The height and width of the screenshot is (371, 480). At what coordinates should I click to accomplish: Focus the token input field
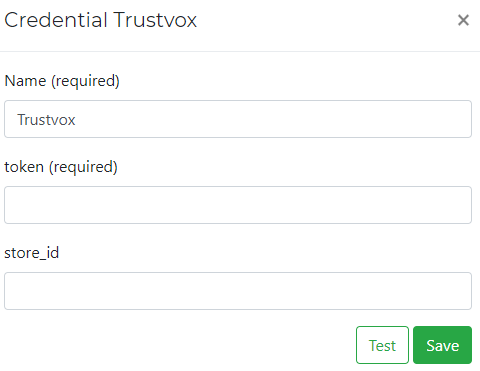(x=238, y=205)
